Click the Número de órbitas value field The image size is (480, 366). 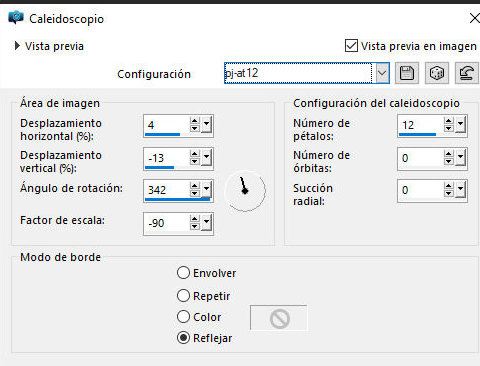click(x=421, y=158)
